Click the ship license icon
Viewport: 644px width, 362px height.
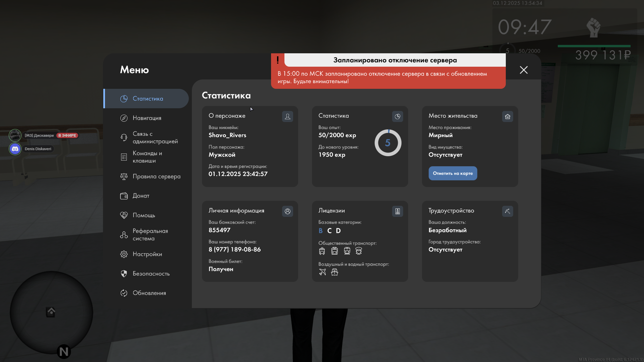click(x=334, y=272)
